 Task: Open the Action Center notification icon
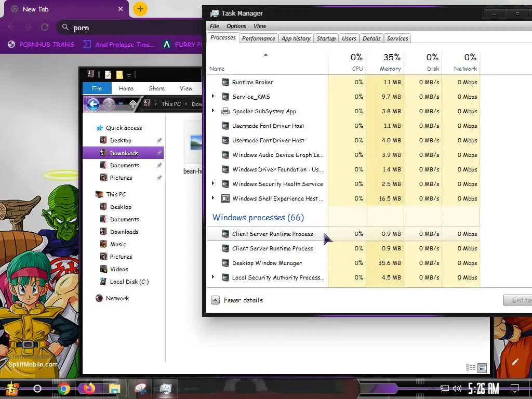click(515, 389)
